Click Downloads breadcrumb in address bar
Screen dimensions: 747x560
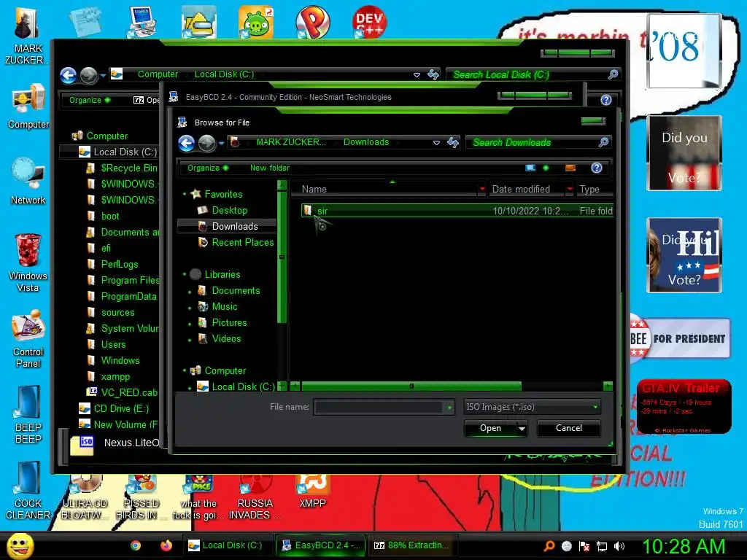point(366,142)
